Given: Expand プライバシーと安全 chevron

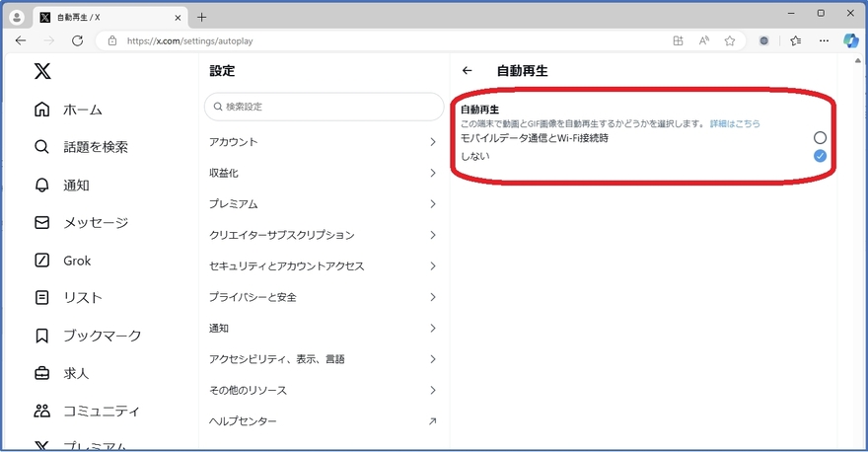Looking at the screenshot, I should (433, 297).
